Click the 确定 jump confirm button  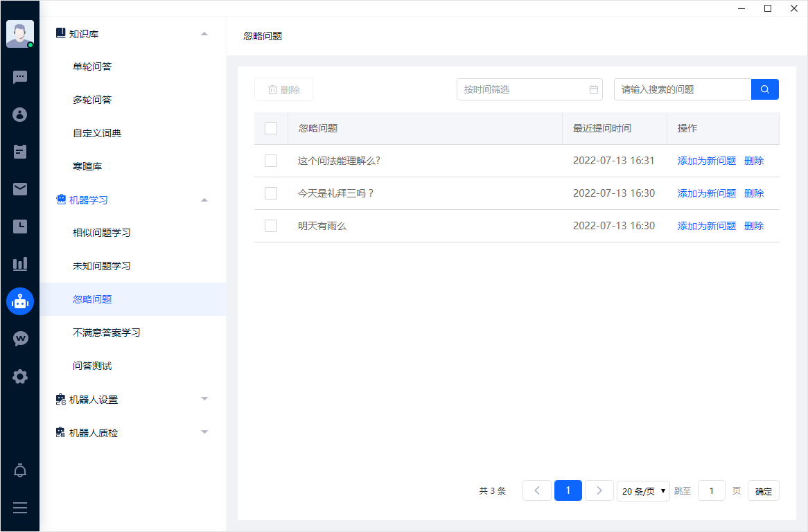pyautogui.click(x=764, y=491)
